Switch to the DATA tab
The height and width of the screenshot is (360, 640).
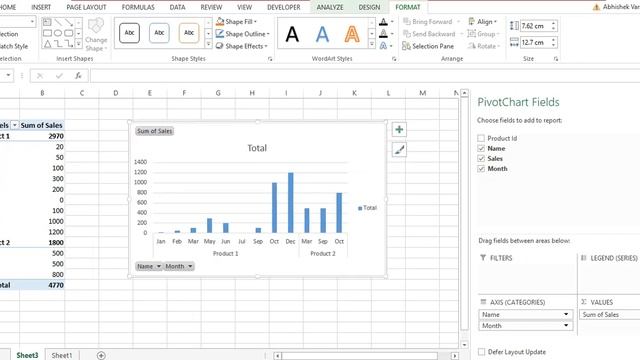[x=177, y=7]
